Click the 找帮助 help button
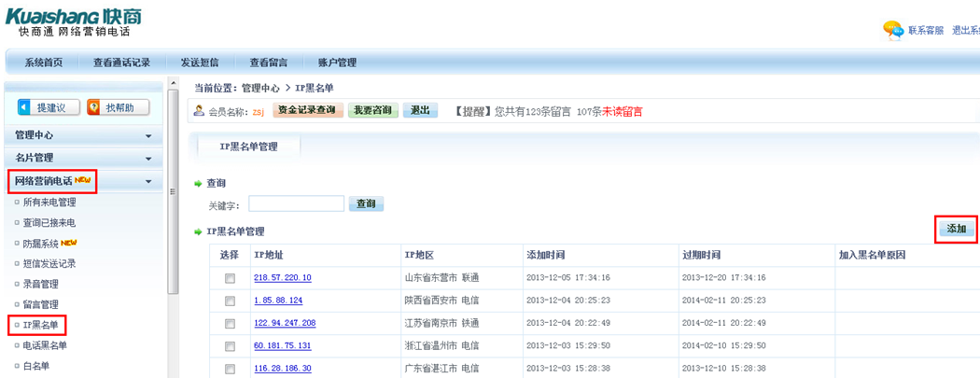This screenshot has width=980, height=378. click(118, 108)
